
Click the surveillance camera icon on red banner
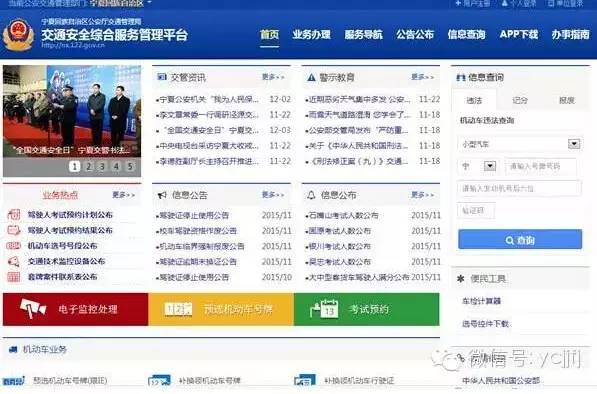coord(33,308)
